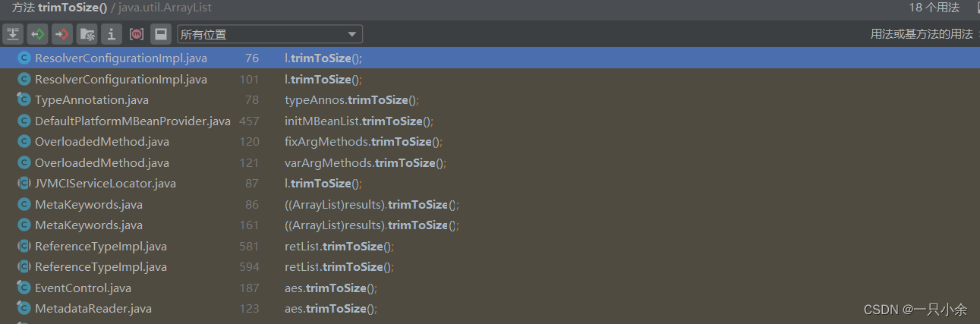Toggle the preview panel icon
980x324 pixels.
(x=160, y=34)
